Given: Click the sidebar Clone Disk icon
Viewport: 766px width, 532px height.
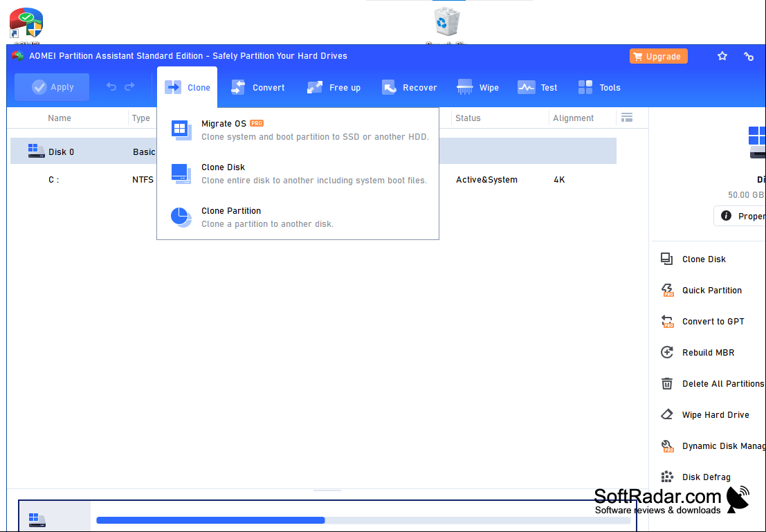Looking at the screenshot, I should coord(667,259).
